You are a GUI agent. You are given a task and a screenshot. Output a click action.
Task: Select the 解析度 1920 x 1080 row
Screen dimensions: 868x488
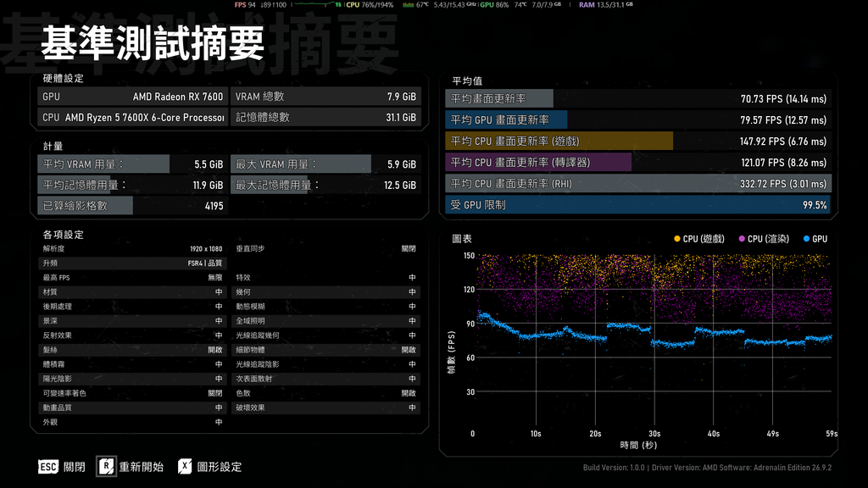[132, 249]
